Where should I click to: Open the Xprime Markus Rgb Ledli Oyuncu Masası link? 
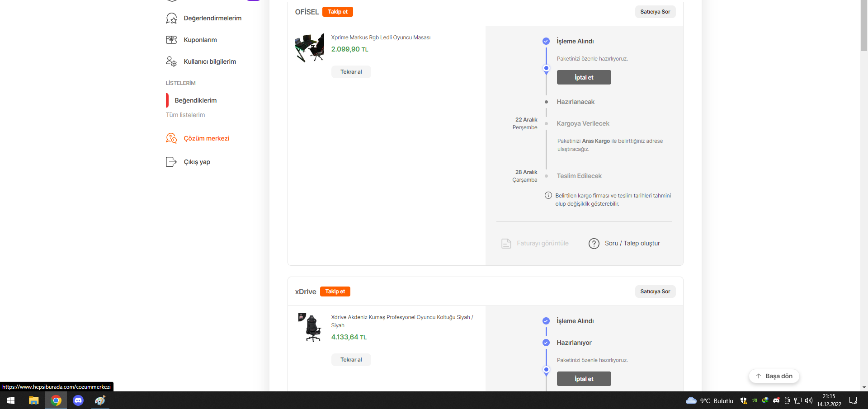381,38
